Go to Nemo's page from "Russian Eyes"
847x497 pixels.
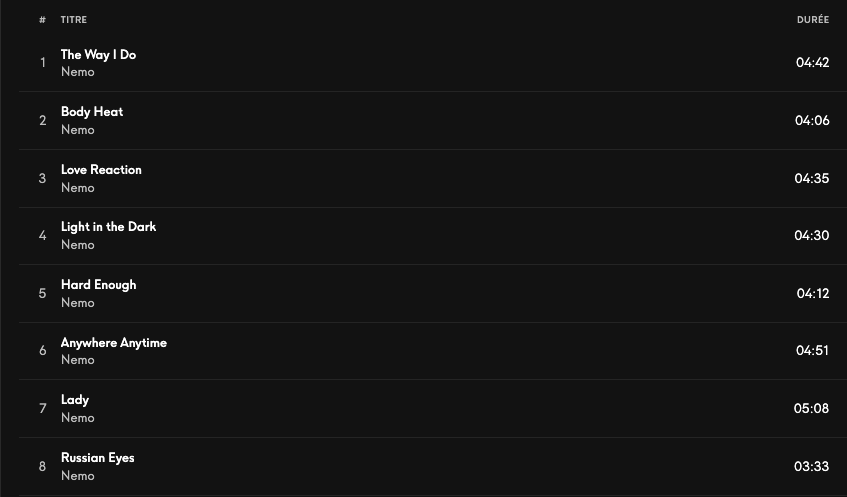[x=78, y=476]
